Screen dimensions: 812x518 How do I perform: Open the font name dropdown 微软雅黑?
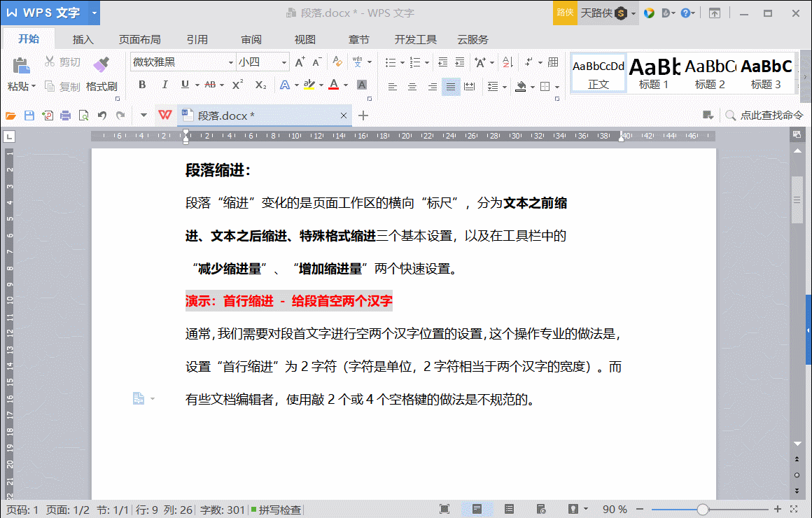pos(231,62)
